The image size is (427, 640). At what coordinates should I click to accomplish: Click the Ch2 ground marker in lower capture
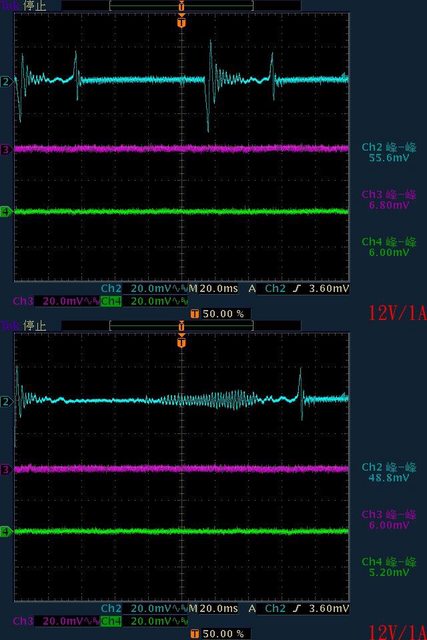point(5,402)
